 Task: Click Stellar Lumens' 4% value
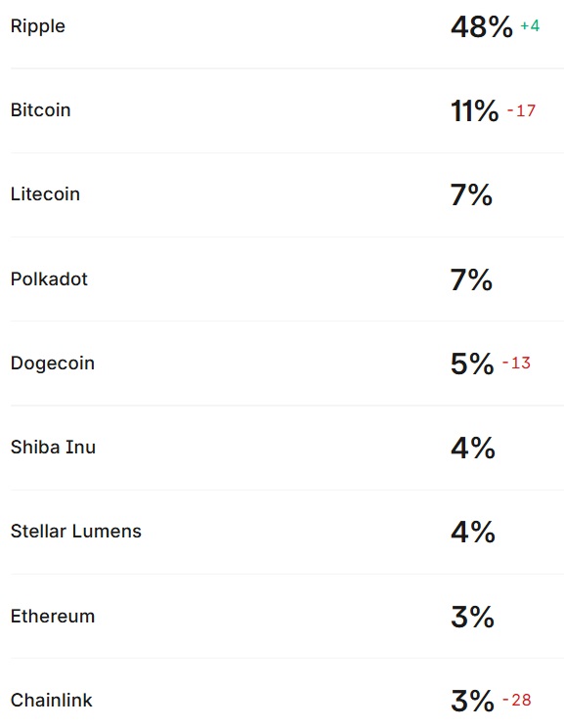point(473,532)
